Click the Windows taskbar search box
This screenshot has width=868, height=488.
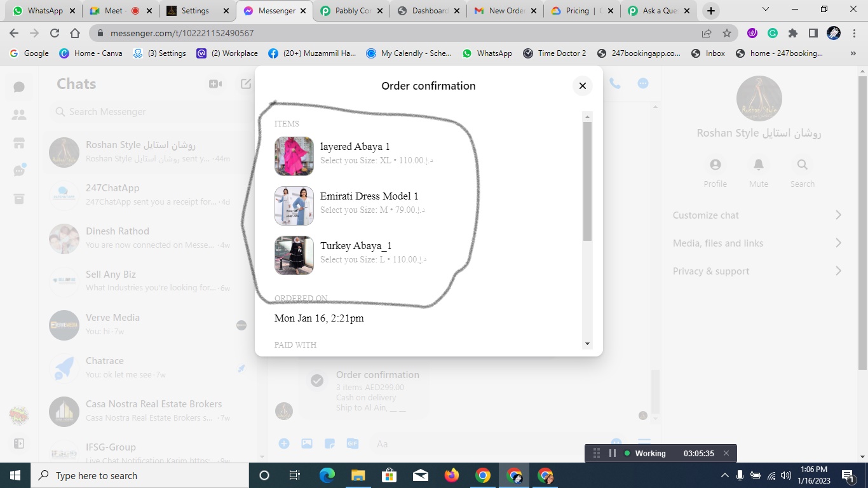point(140,475)
